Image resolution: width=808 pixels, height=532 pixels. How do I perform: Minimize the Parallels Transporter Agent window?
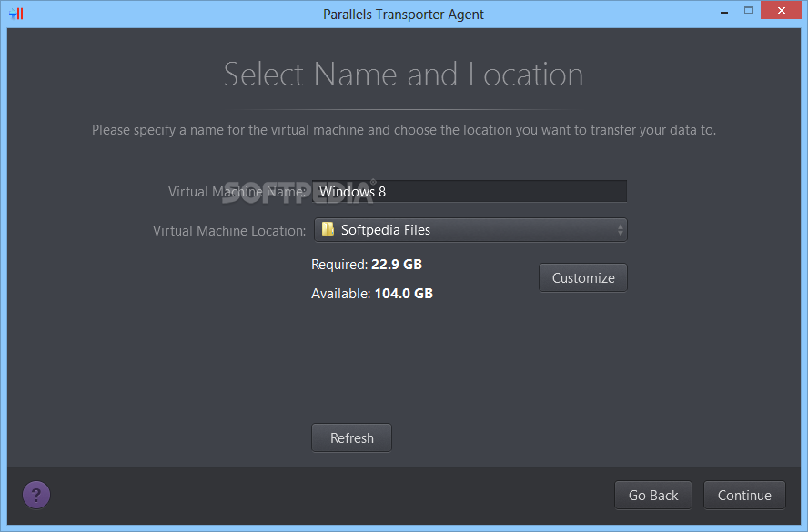coord(724,11)
